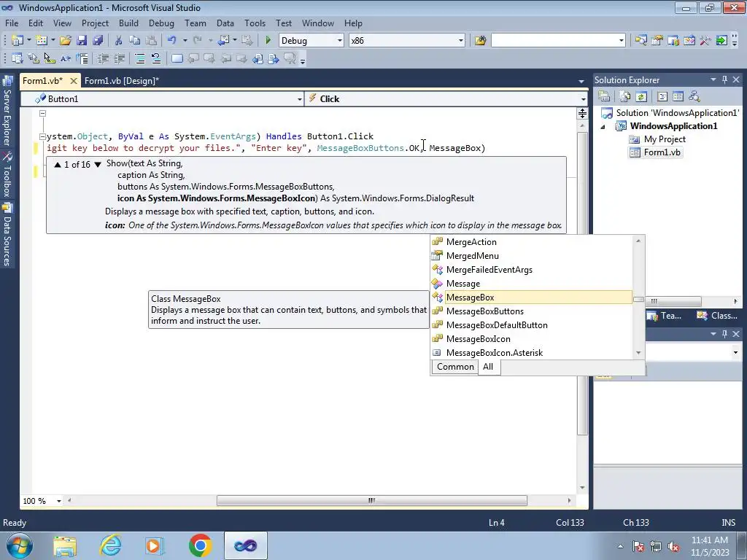The width and height of the screenshot is (747, 560).
Task: Select My Project in Solution Explorer
Action: point(665,139)
